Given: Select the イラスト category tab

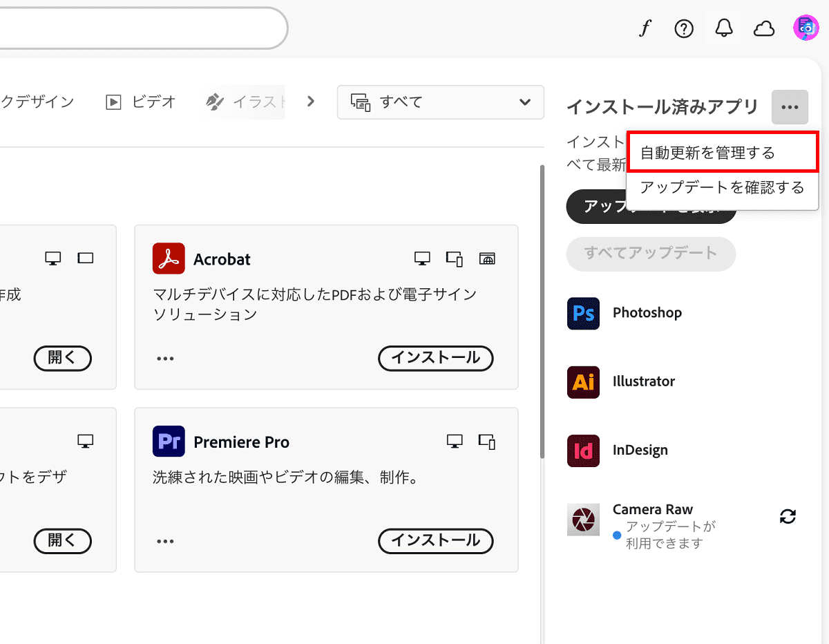Looking at the screenshot, I should (246, 102).
